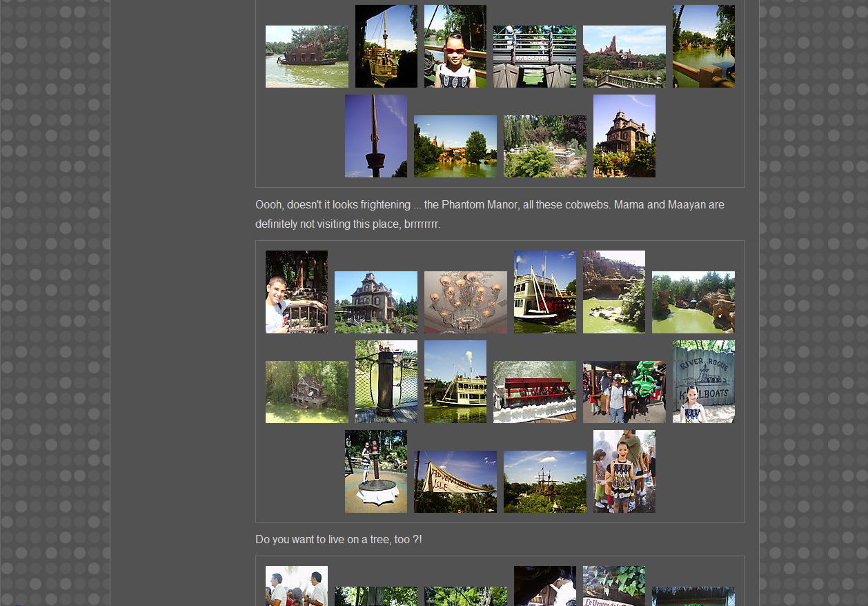868x606 pixels.
Task: View the girl in patterned dress photo
Action: click(624, 471)
